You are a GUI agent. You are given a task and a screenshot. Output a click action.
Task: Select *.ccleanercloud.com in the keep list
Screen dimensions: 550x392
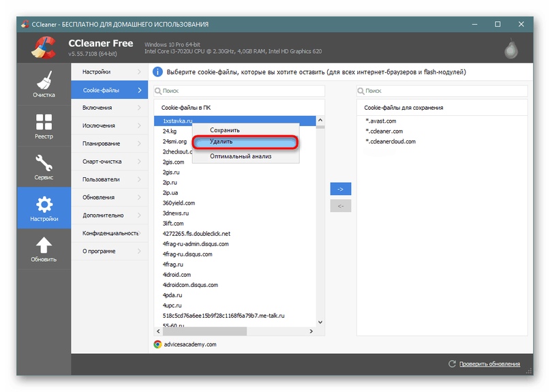pyautogui.click(x=391, y=141)
